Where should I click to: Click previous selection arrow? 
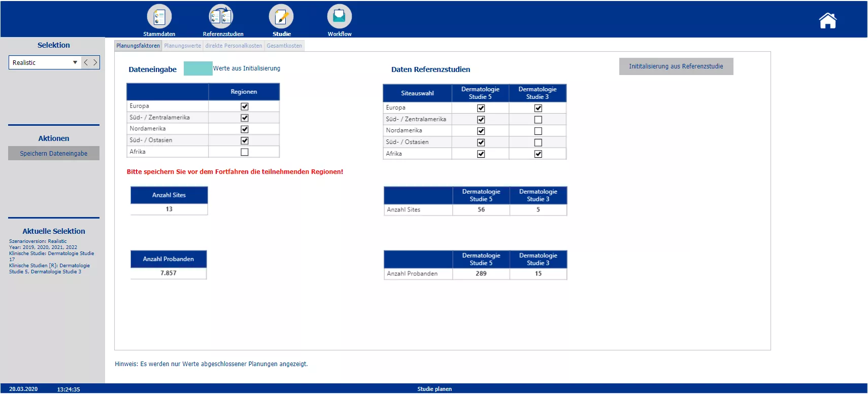(86, 62)
